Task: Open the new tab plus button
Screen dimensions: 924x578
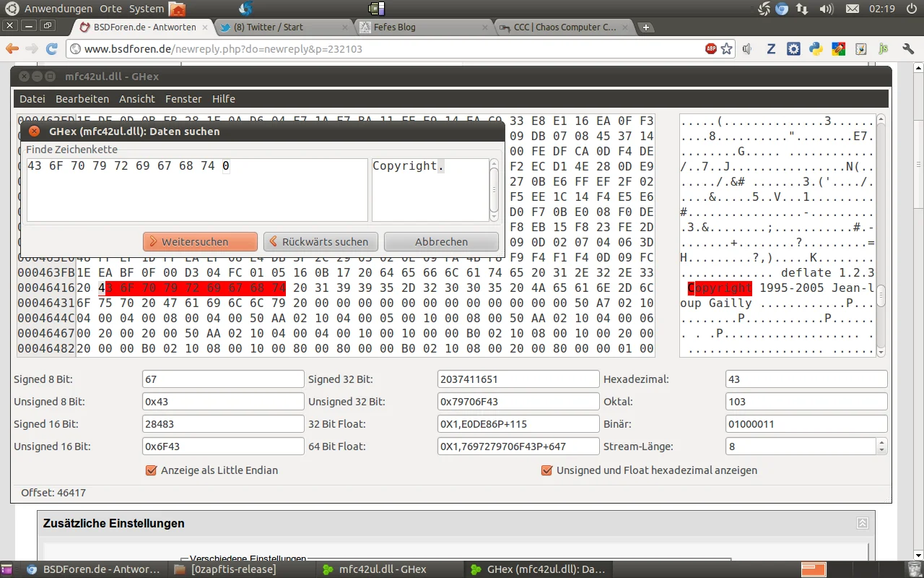Action: (x=646, y=27)
